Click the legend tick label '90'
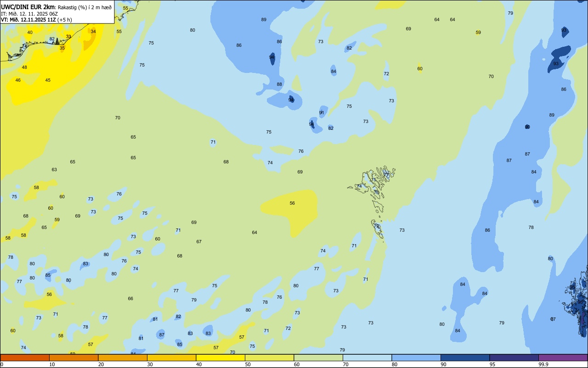 pos(443,364)
